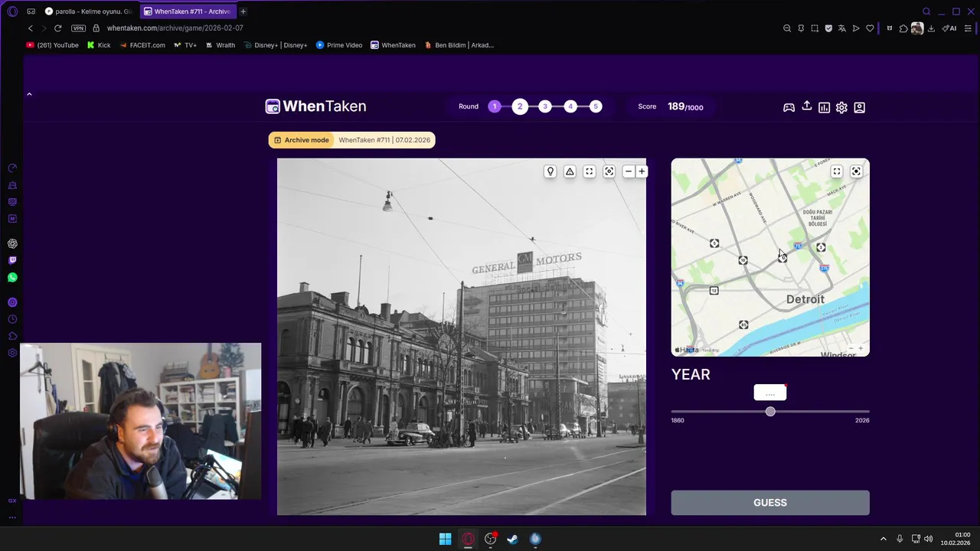Open sidebar settings gear in Opera

coord(12,353)
